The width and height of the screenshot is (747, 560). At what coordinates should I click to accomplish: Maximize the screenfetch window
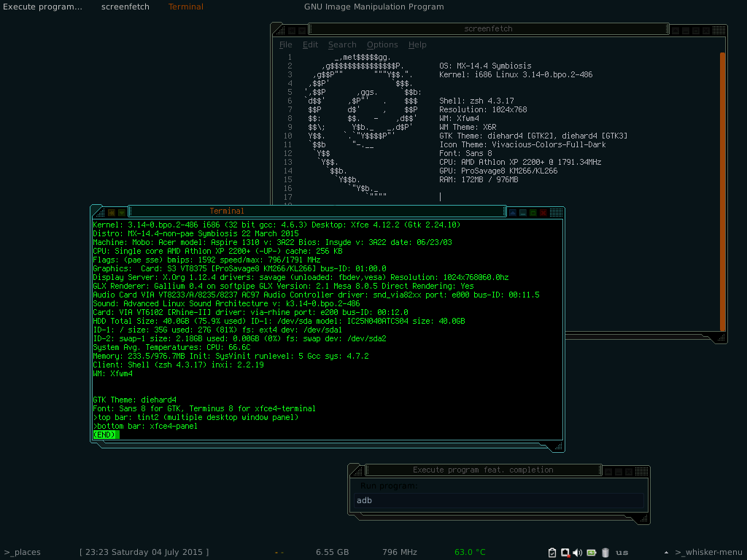(696, 31)
